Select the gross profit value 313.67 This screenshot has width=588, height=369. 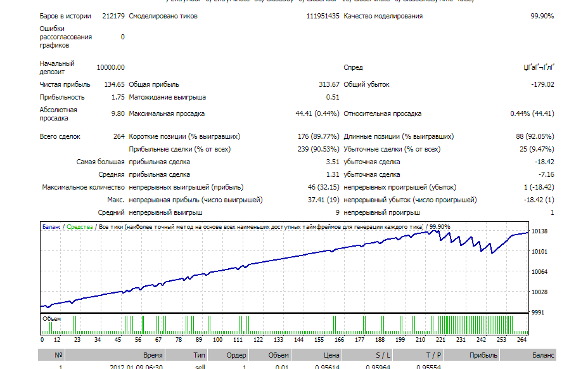tap(329, 84)
